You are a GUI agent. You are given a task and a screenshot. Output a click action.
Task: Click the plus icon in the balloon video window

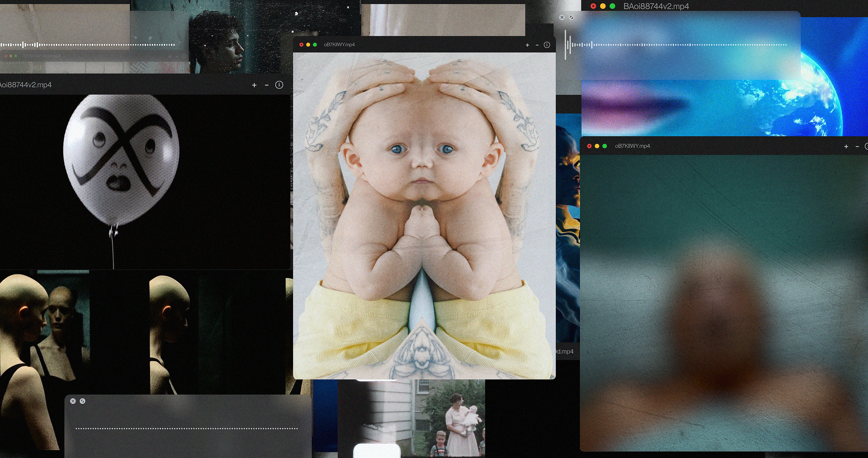254,85
